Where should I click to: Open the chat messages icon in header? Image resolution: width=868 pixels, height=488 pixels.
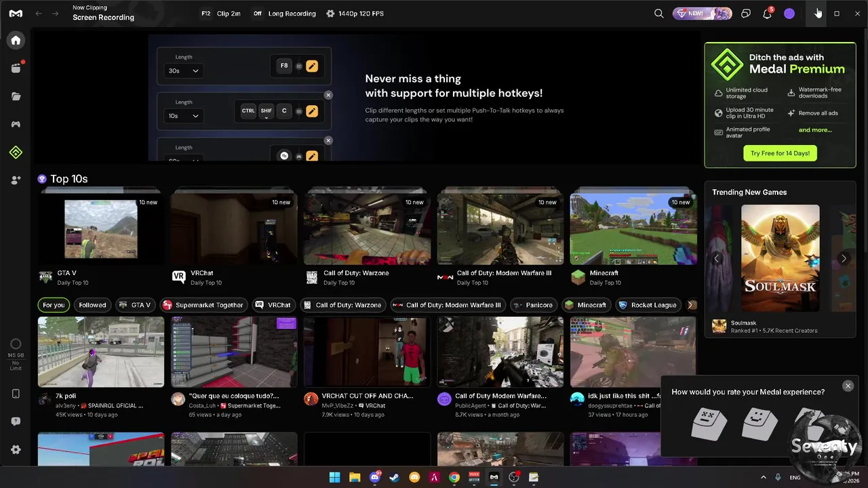746,14
